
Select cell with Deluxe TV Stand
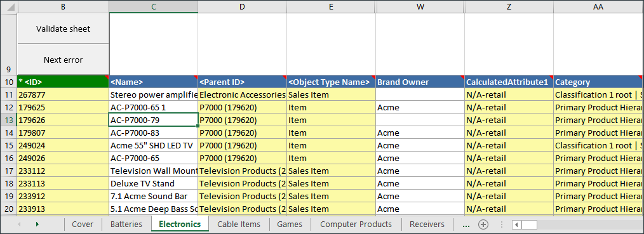tap(153, 184)
